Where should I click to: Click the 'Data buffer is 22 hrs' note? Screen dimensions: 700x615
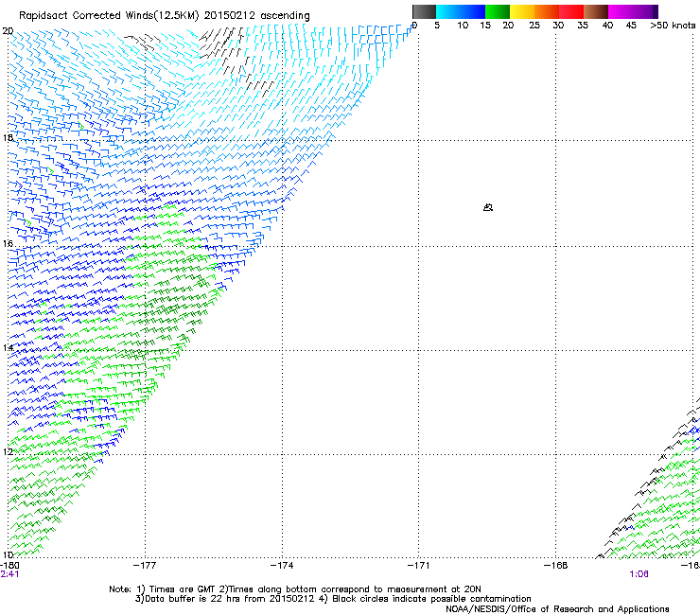tap(333, 599)
